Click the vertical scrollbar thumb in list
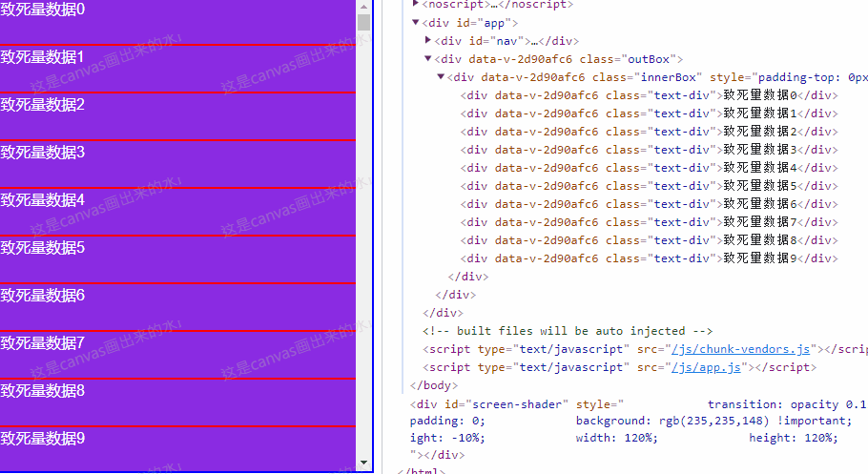Viewport: 868px width, 474px height. coord(363,22)
